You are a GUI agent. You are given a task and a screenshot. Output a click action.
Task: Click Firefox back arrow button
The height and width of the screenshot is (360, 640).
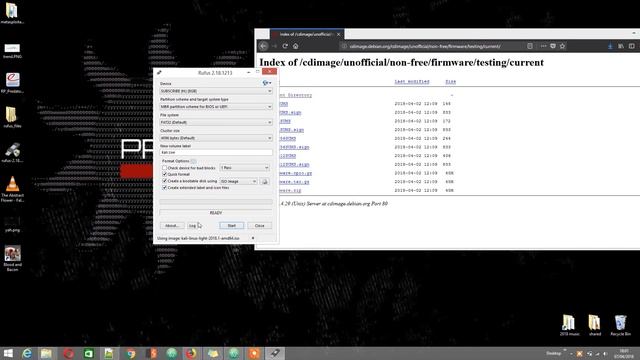(x=264, y=46)
